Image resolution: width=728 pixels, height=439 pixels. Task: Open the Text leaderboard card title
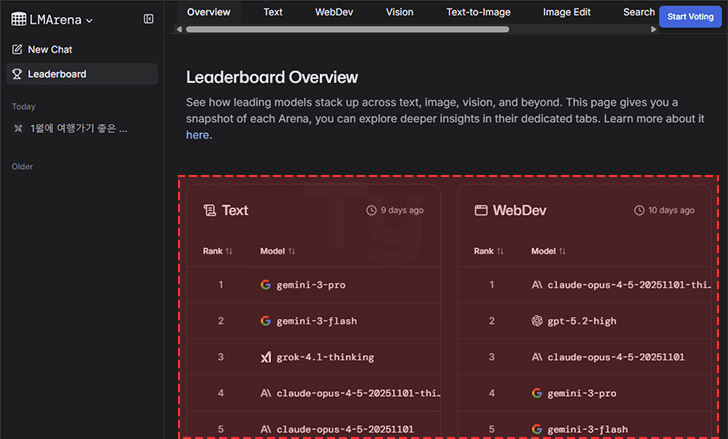pyautogui.click(x=235, y=210)
